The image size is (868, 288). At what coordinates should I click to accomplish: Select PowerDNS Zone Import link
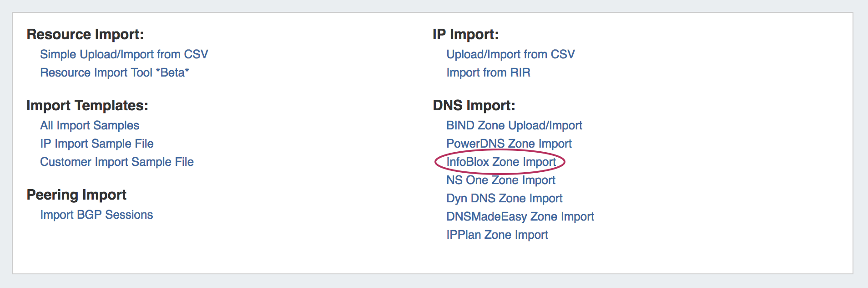509,144
